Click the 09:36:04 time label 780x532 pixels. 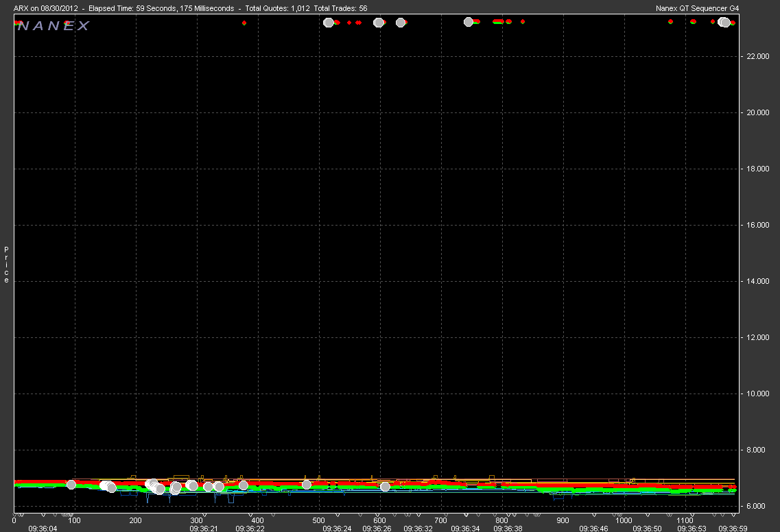43,529
